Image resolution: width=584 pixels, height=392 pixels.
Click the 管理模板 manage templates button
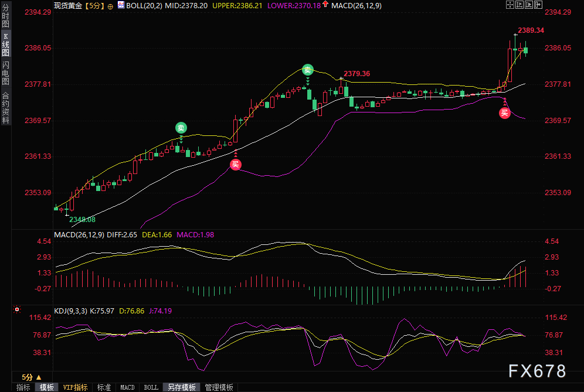tap(219, 387)
